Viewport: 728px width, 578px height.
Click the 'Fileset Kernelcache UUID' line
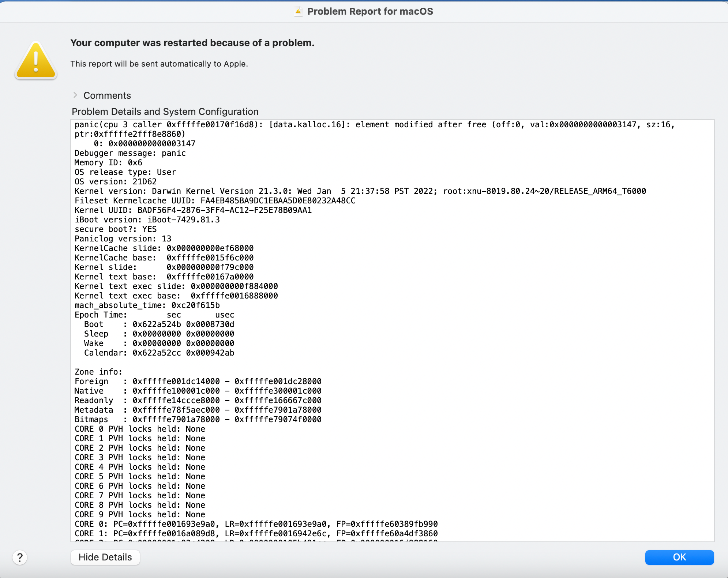pos(215,201)
